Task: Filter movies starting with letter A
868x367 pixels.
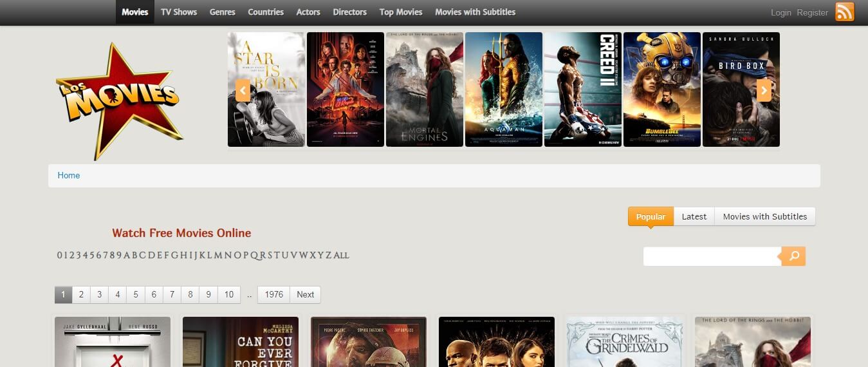Action: 127,255
